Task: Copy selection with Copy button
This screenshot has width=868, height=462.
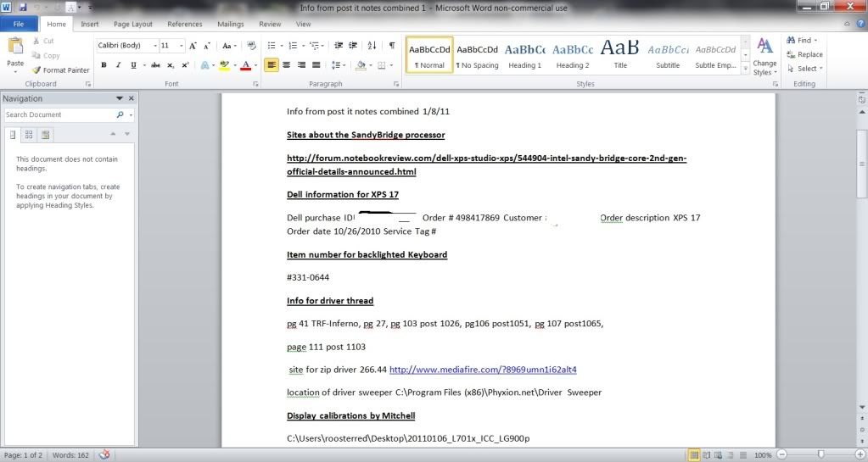Action: tap(45, 55)
